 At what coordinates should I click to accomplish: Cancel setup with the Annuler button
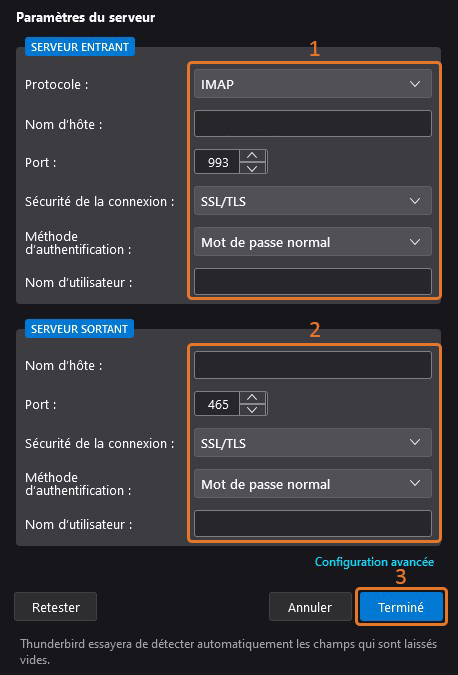pyautogui.click(x=310, y=607)
